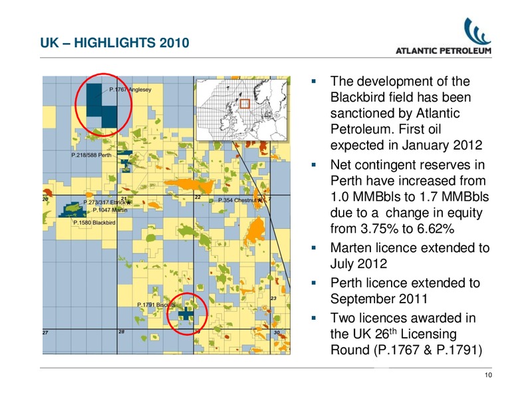Click the 'P.1767 Anglesey' map label
Viewport: 532px width, 399px height.
click(x=130, y=90)
